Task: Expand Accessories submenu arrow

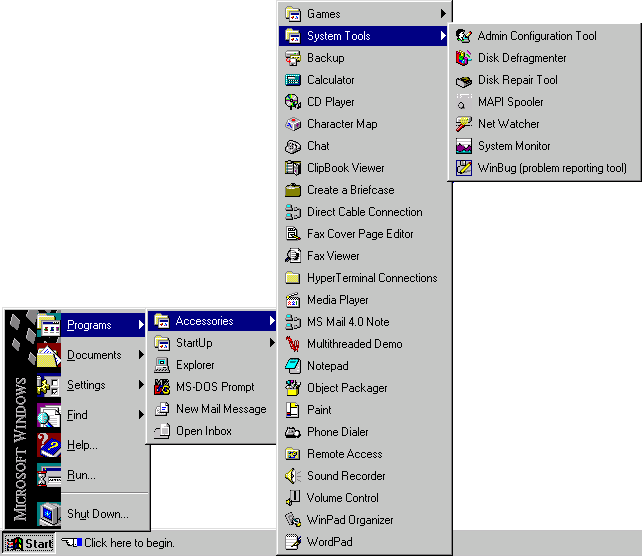Action: tap(272, 321)
